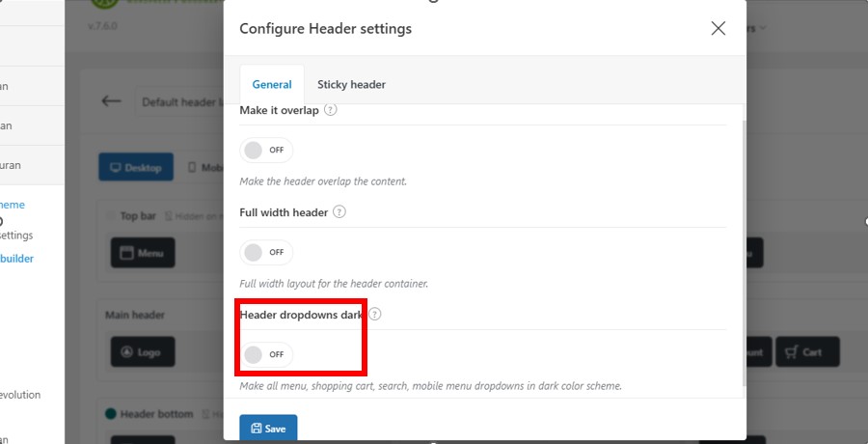868x444 pixels.
Task: Click the Menu element in Top bar
Action: (x=143, y=253)
